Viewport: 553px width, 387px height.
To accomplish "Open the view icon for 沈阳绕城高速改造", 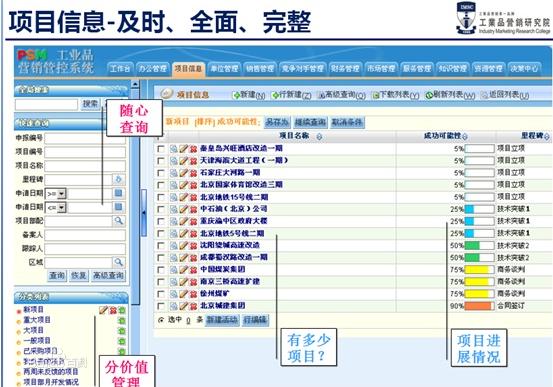I will coord(174,246).
